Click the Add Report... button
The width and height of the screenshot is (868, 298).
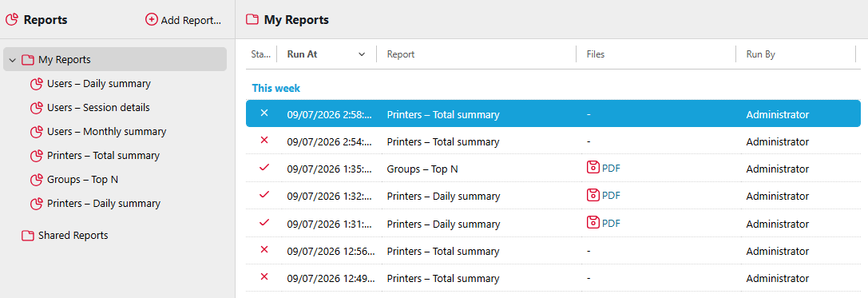point(183,20)
